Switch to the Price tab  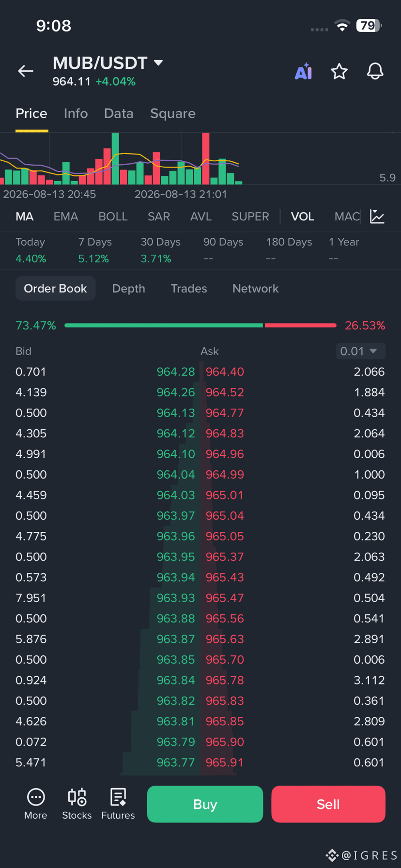coord(31,113)
